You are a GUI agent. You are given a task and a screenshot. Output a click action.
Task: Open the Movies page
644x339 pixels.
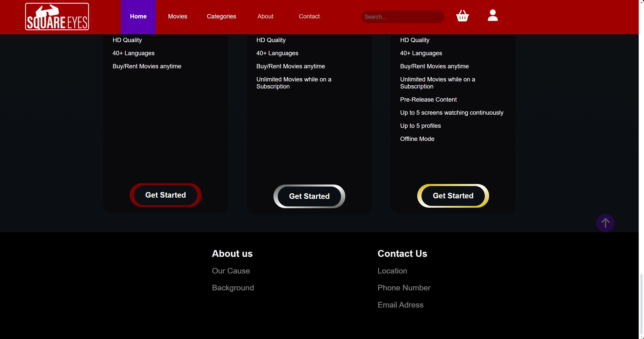pyautogui.click(x=177, y=16)
